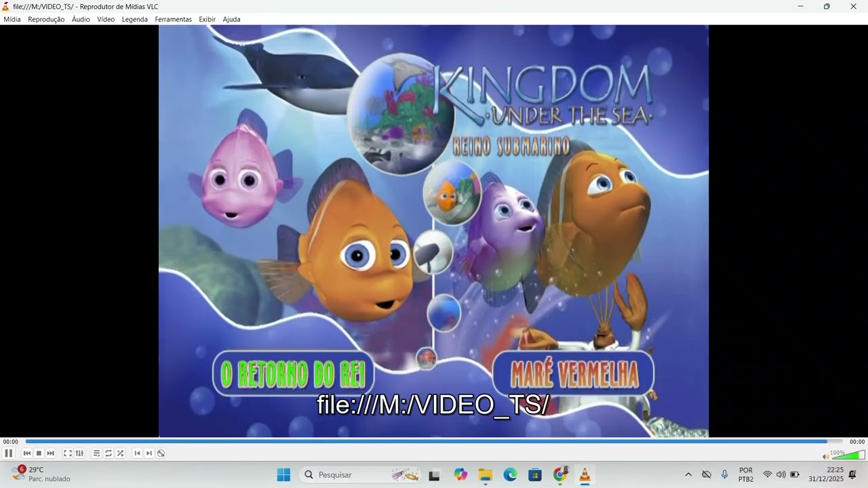Skip to next media in playlist
The width and height of the screenshot is (868, 488).
(50, 453)
